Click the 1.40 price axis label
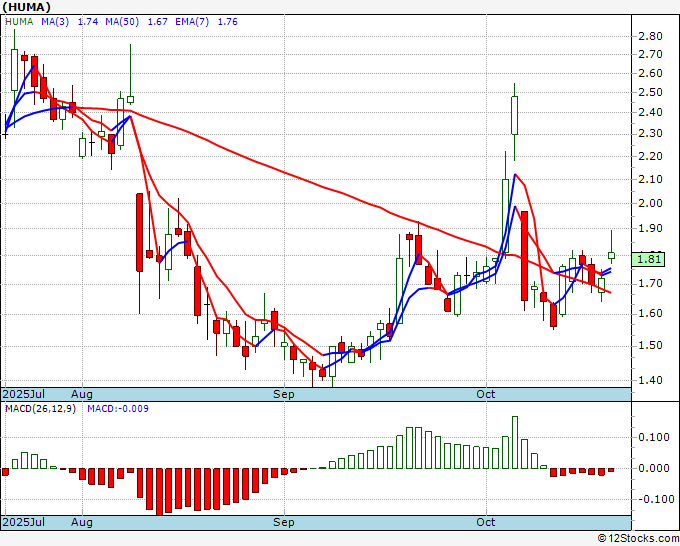The image size is (680, 546). coord(650,380)
